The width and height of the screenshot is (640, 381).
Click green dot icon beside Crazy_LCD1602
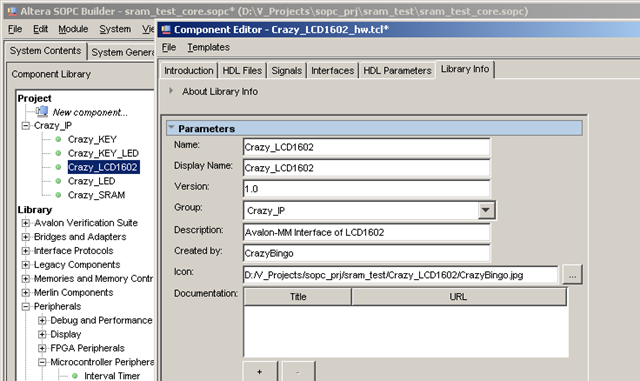coord(58,167)
